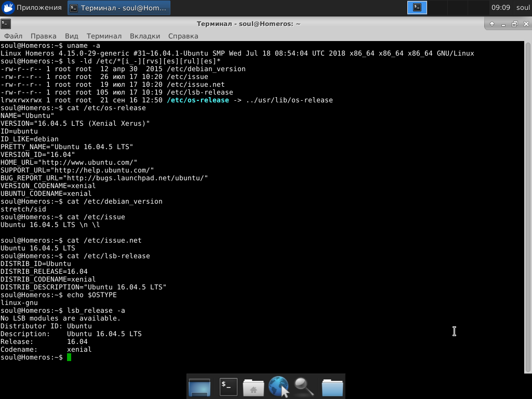532x399 pixels.
Task: Open the Вкладки menu
Action: (145, 36)
